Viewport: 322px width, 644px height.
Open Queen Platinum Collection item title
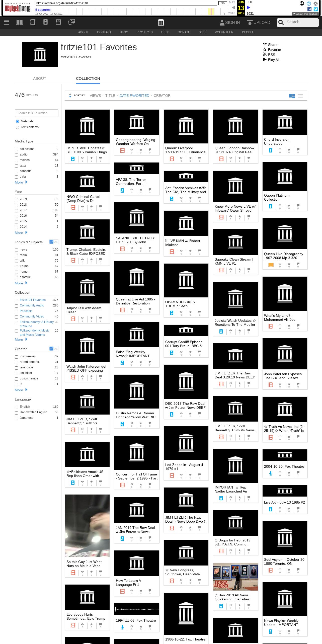277,197
